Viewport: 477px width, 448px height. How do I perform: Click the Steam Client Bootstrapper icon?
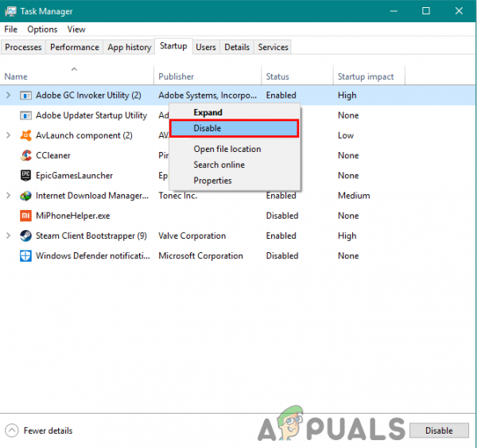click(x=25, y=236)
